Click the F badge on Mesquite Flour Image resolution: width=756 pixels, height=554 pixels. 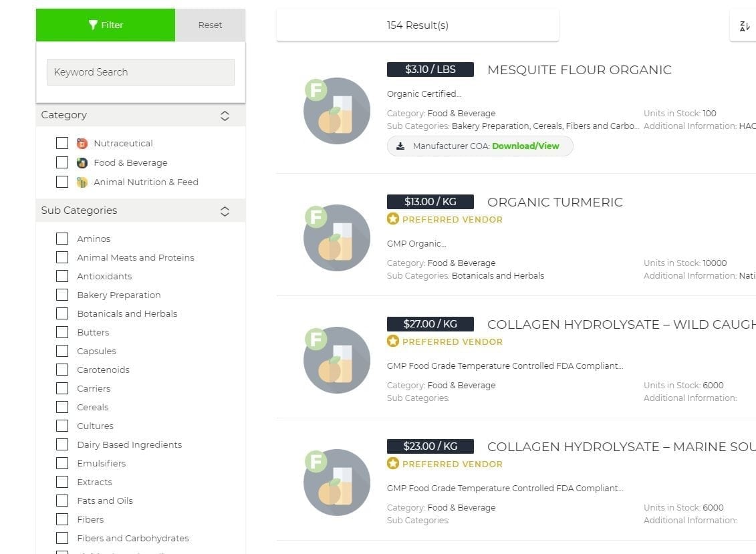316,90
